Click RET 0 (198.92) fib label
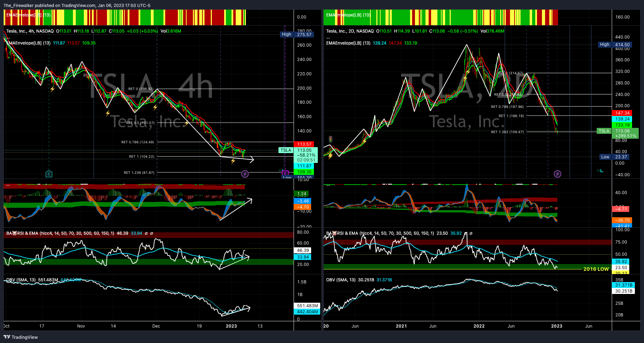Screen dimensions: 644x343 tap(141, 89)
